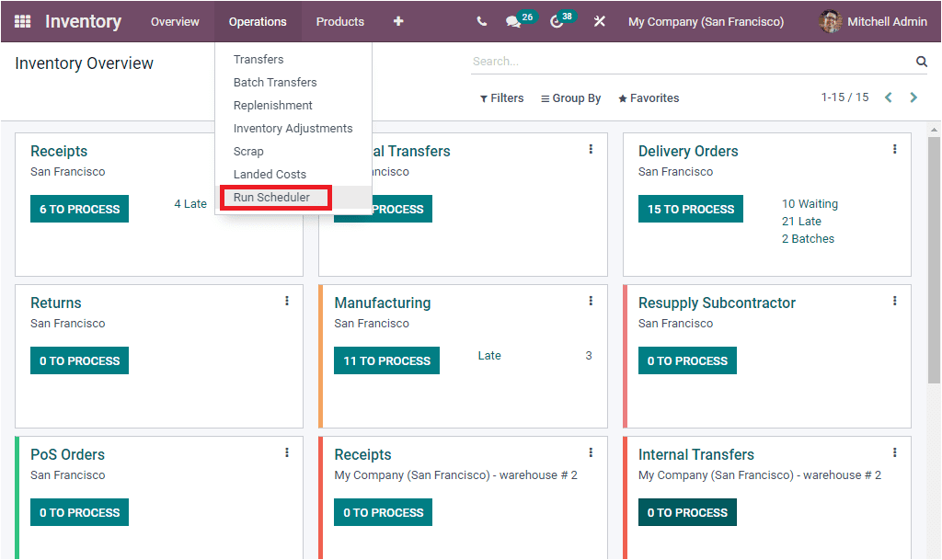The image size is (942, 560).
Task: Click the plus icon in the top bar
Action: tap(398, 20)
